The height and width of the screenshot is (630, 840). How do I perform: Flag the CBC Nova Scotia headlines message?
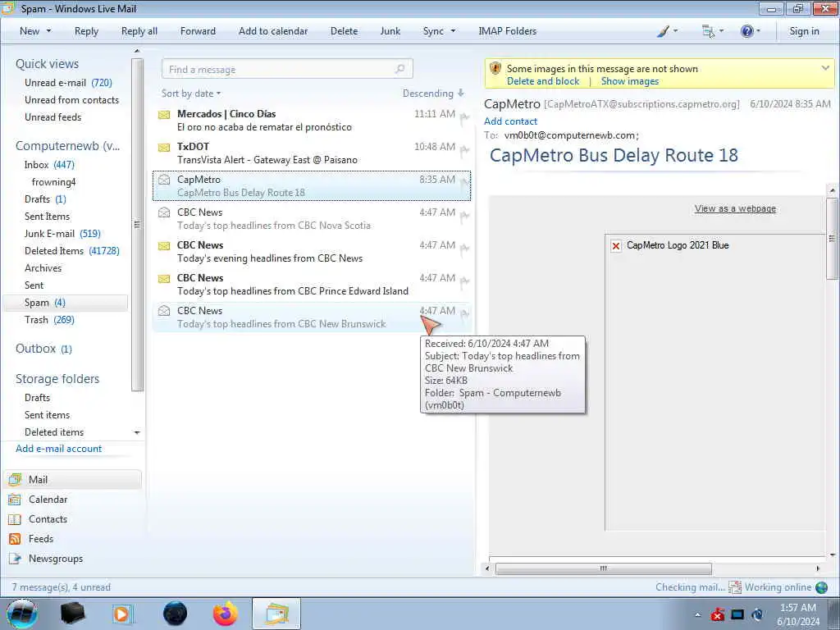click(x=464, y=216)
